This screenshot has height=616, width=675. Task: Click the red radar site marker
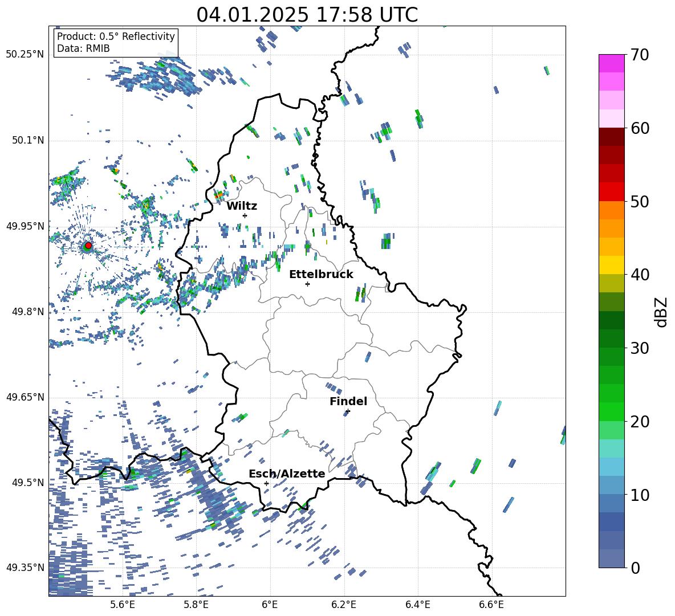coord(88,246)
